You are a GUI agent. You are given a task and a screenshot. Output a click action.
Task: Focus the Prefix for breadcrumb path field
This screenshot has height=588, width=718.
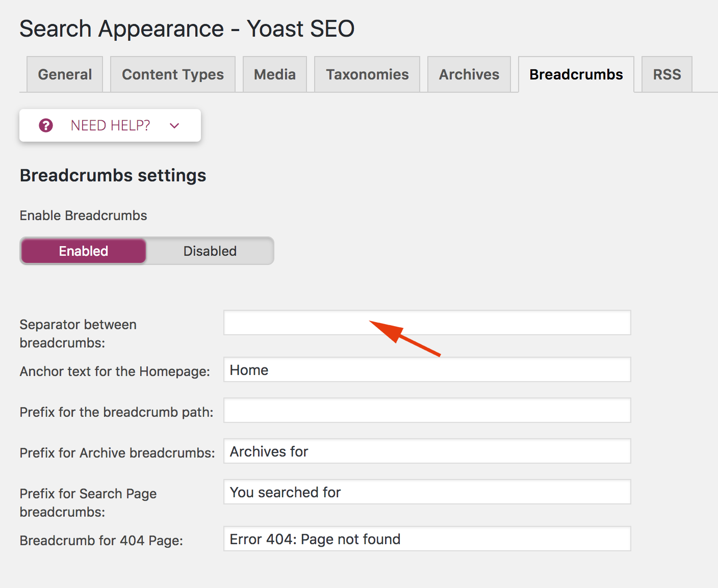427,410
